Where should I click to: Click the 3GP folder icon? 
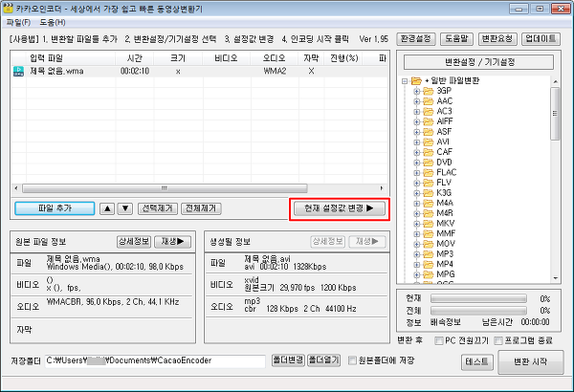click(x=429, y=91)
